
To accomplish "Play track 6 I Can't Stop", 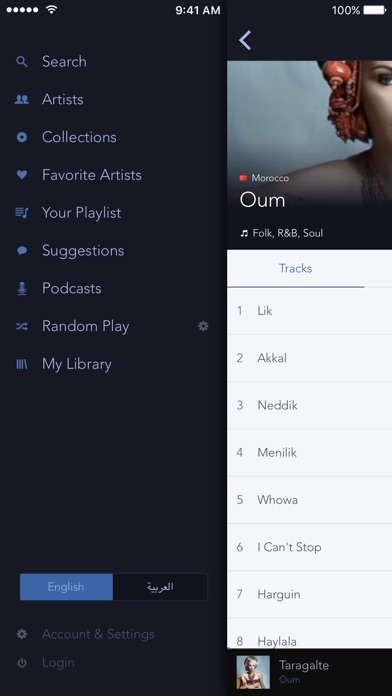I will pos(309,547).
